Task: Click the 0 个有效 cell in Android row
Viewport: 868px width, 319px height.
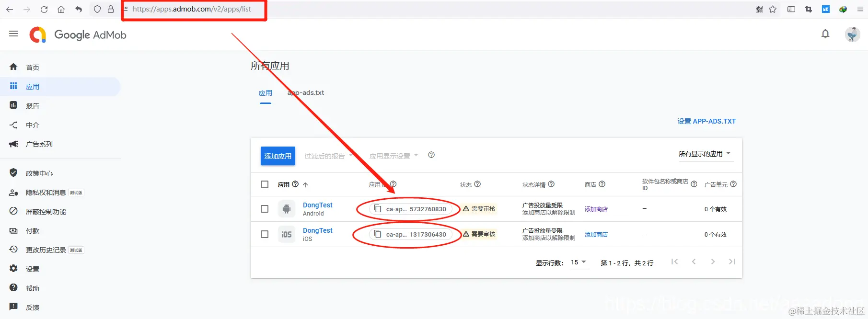Action: tap(716, 209)
